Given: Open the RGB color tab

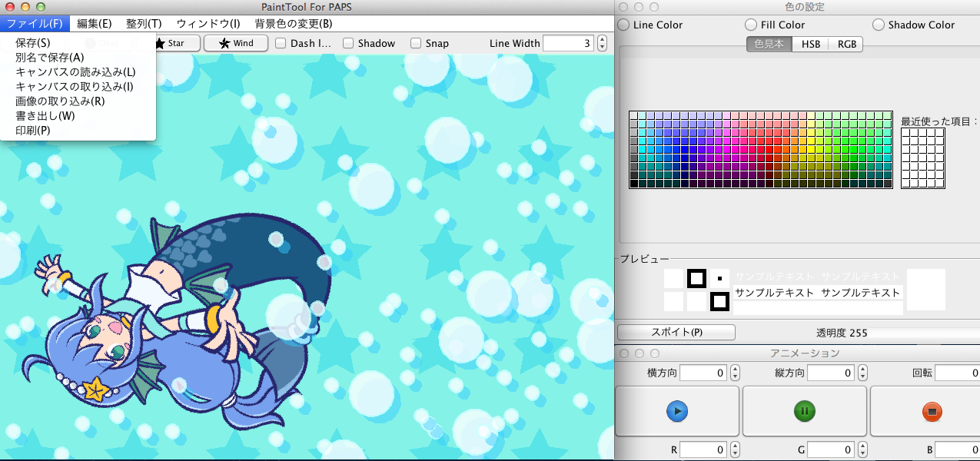Looking at the screenshot, I should [x=846, y=45].
